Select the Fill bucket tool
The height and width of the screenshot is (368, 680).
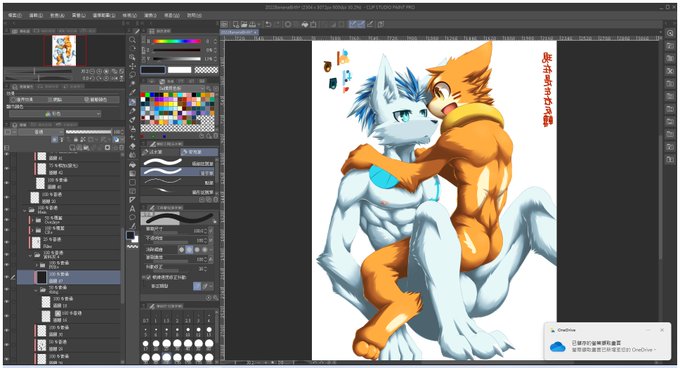click(x=132, y=165)
